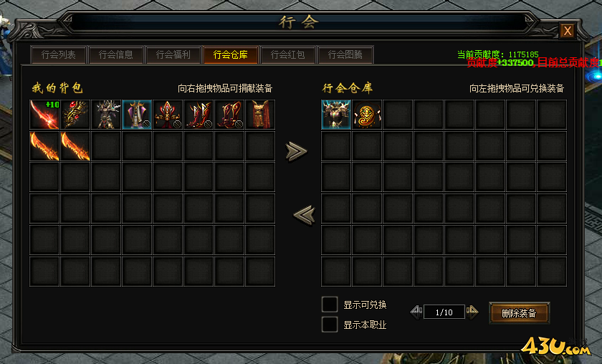Click the 删除装备 button
The width and height of the screenshot is (602, 364).
tap(519, 313)
